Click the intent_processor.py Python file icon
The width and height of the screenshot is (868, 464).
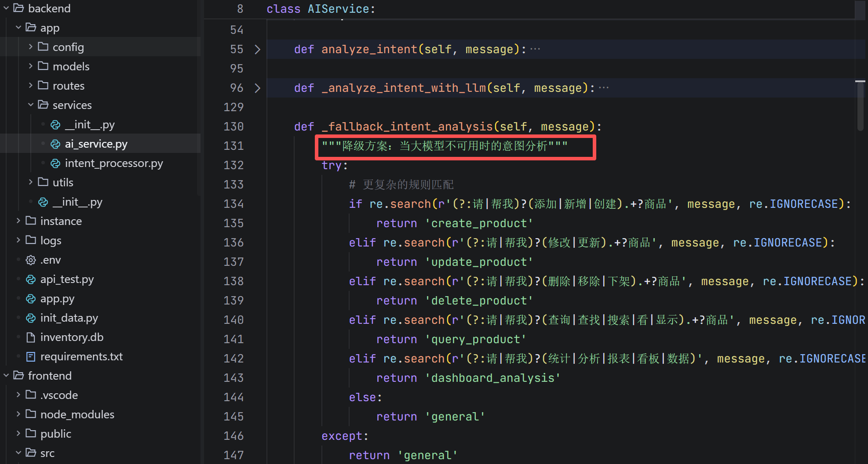(x=55, y=163)
